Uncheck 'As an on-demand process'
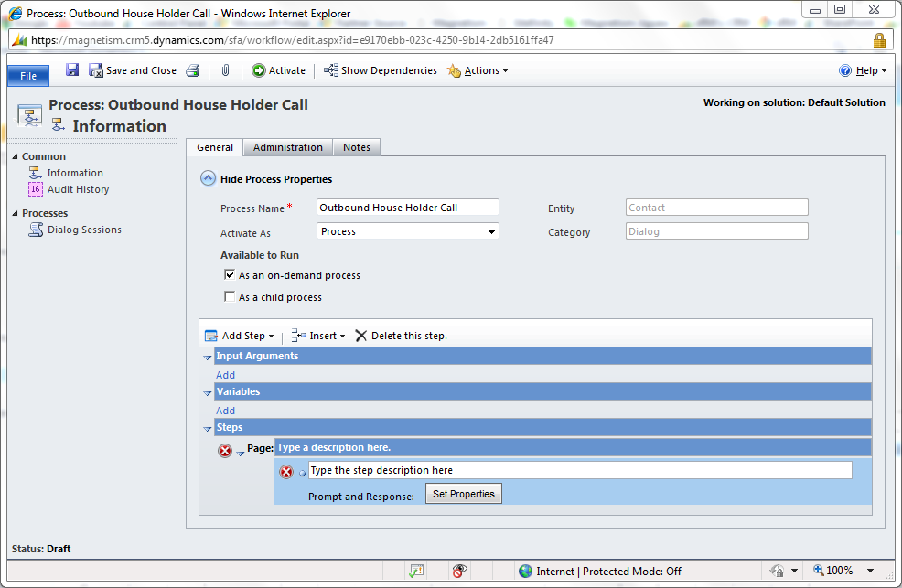 pyautogui.click(x=230, y=274)
